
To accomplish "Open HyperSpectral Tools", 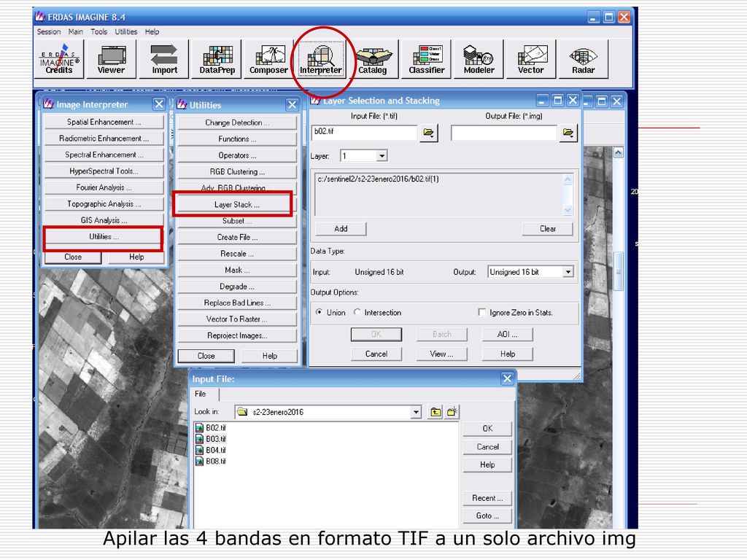I will coord(104,171).
